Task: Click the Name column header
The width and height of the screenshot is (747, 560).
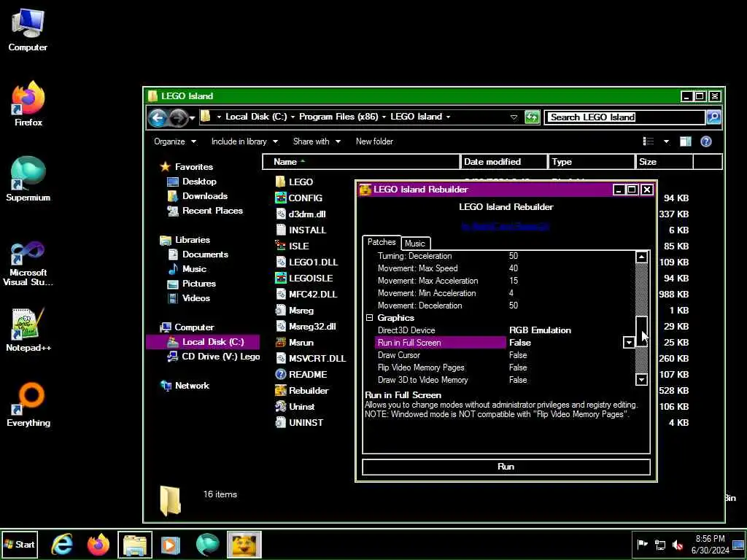Action: click(361, 162)
